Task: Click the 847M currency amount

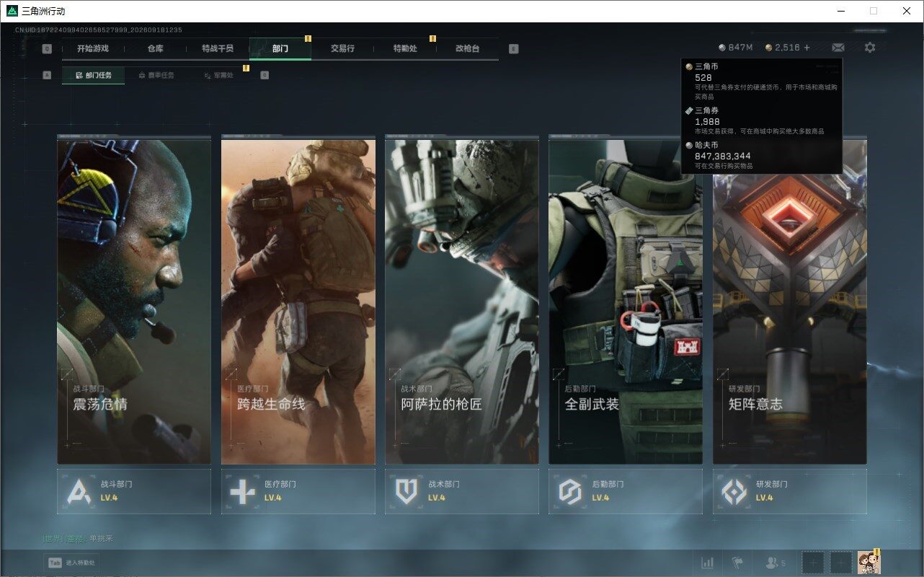Action: (x=740, y=48)
